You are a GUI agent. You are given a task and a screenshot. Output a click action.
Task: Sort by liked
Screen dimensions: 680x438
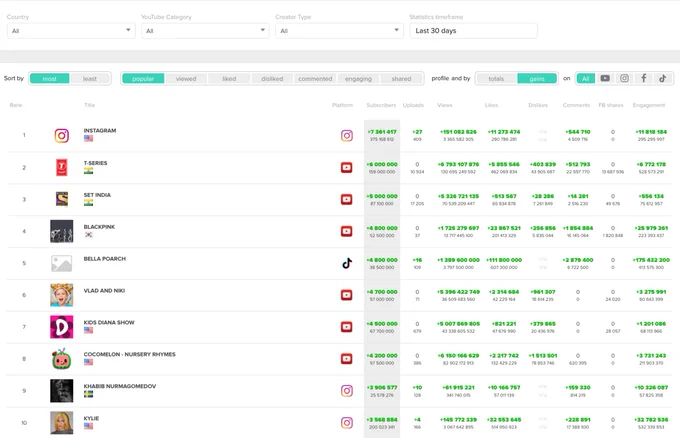coord(229,78)
